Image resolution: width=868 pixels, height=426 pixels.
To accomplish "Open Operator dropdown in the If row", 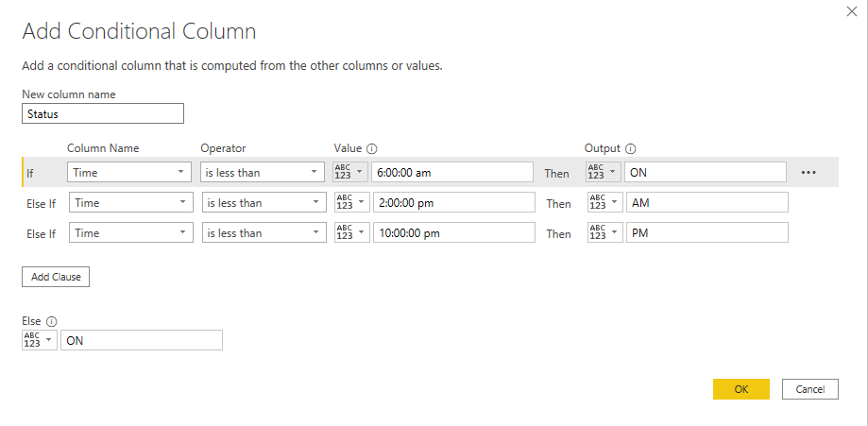I will click(263, 172).
